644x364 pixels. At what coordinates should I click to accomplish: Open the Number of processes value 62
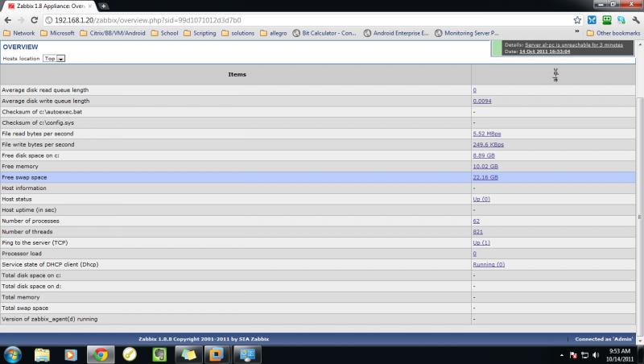point(476,221)
